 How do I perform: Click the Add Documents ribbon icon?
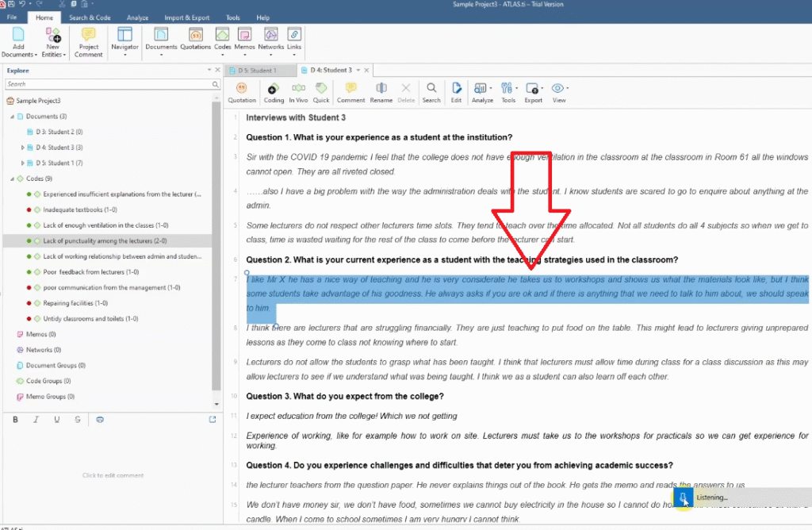click(x=18, y=41)
